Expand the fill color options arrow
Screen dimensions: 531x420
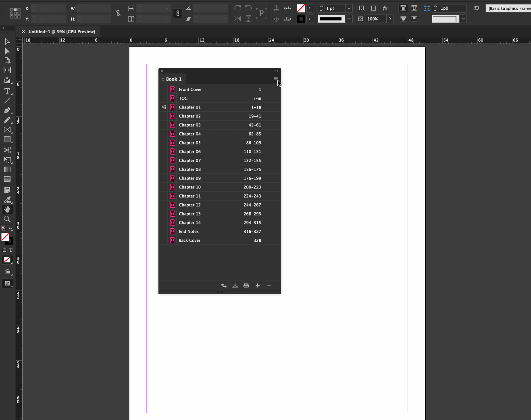(x=309, y=8)
